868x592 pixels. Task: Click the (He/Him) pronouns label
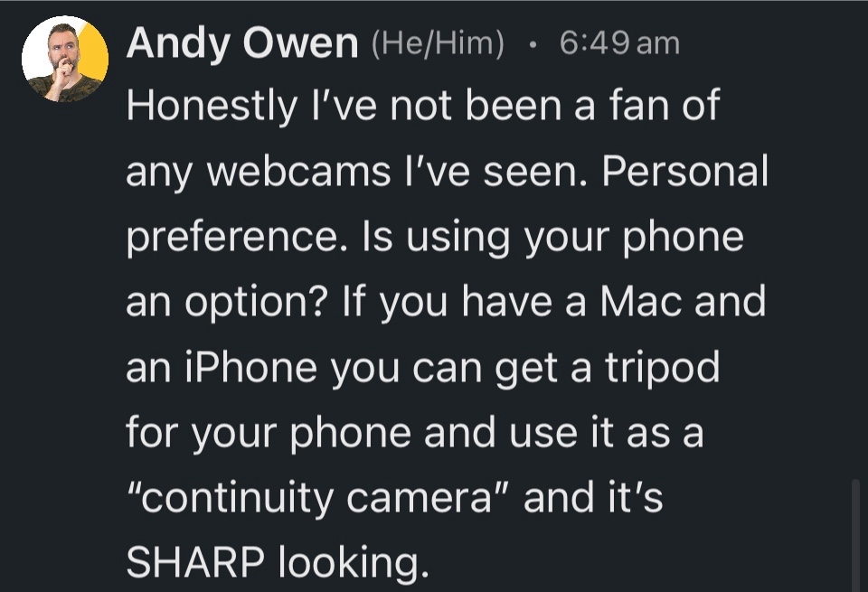click(439, 43)
